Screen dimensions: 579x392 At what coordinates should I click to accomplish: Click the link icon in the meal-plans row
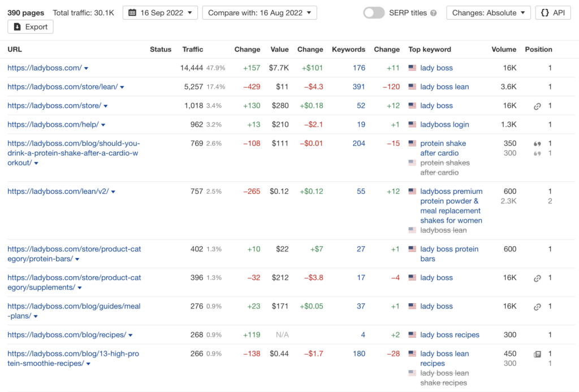point(537,307)
